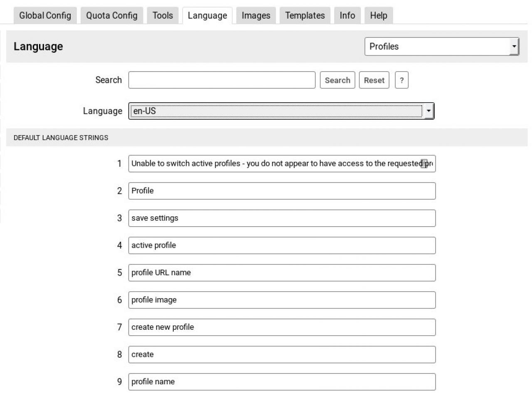This screenshot has width=532, height=393.
Task: Click the "active profile" text field
Action: [x=282, y=245]
